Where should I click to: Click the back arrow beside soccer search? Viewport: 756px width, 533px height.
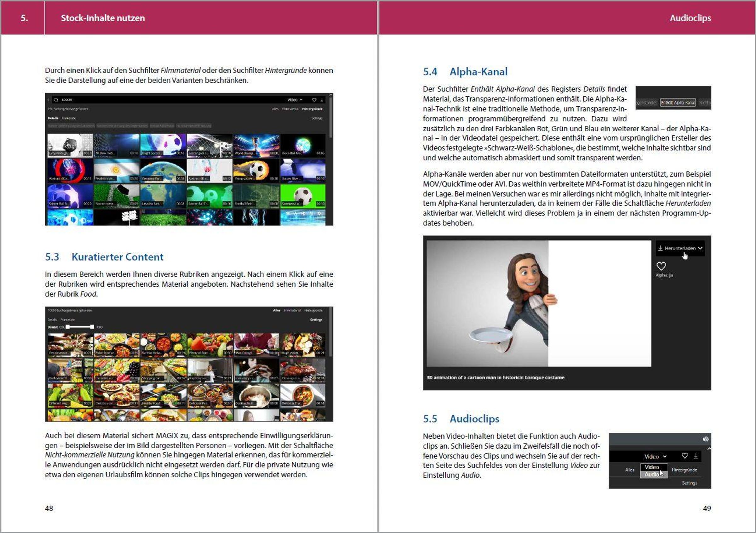click(49, 100)
